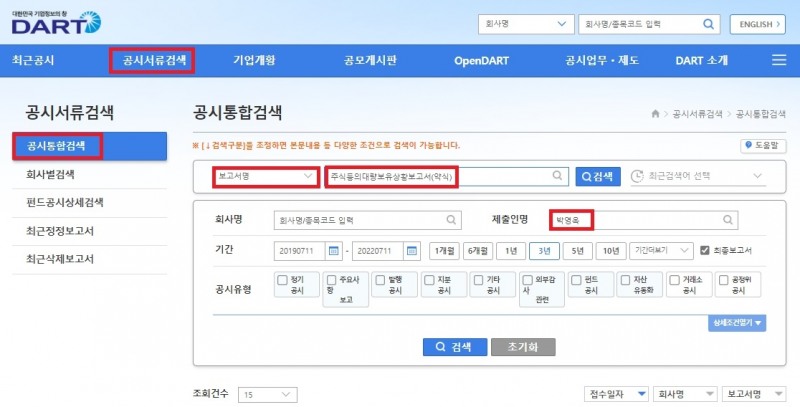The image size is (800, 407).
Task: Click the 초기화 reset button
Action: tap(523, 347)
